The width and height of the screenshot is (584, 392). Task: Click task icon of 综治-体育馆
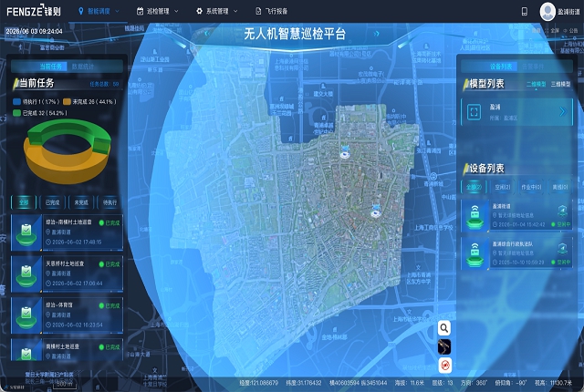tap(26, 316)
